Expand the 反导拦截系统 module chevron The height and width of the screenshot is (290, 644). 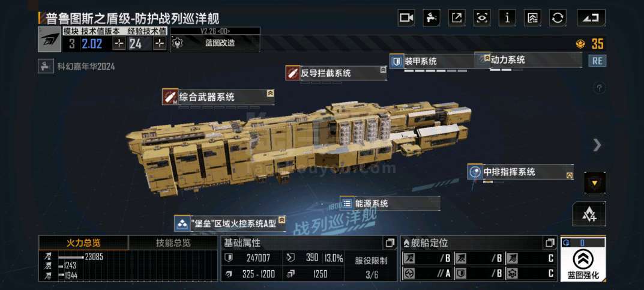click(383, 70)
